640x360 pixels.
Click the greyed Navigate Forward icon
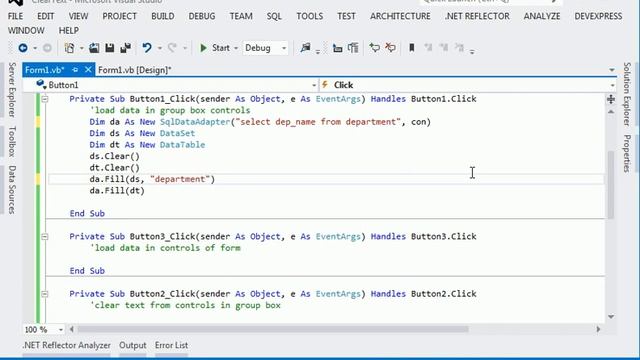pos(47,48)
